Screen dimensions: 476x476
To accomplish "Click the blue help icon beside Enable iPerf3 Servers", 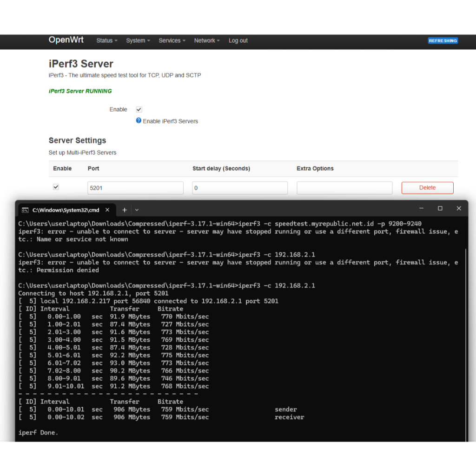I will (x=139, y=120).
